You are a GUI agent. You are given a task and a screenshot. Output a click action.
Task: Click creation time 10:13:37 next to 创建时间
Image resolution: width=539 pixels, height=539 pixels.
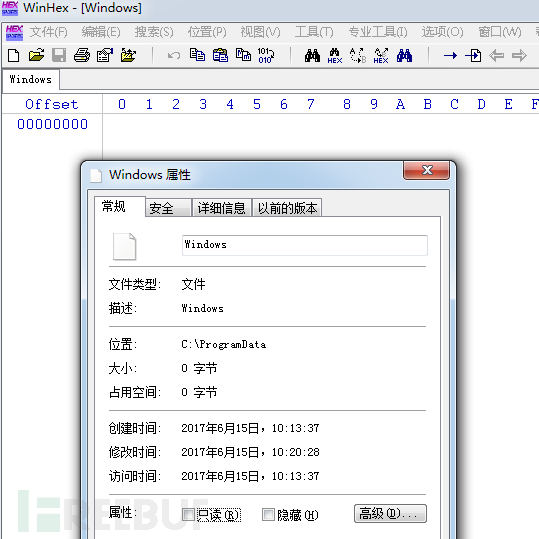click(x=295, y=428)
